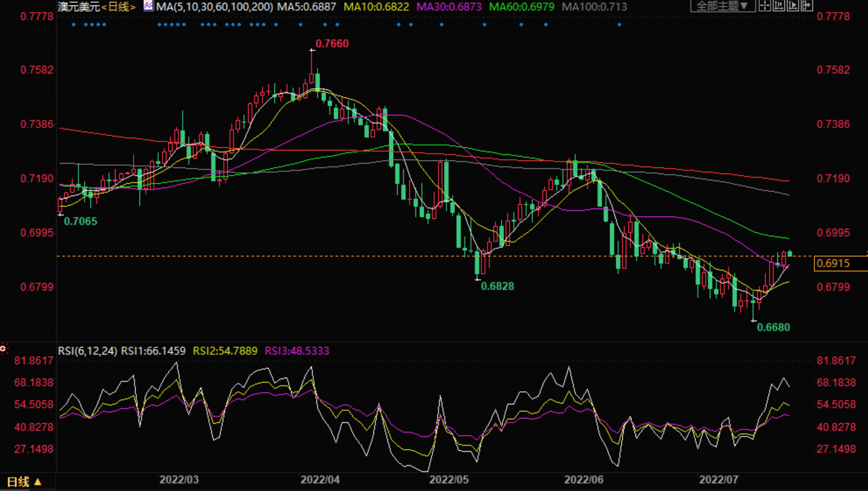Image resolution: width=868 pixels, height=491 pixels.
Task: Click the expand chart range icon
Action: coord(793,5)
